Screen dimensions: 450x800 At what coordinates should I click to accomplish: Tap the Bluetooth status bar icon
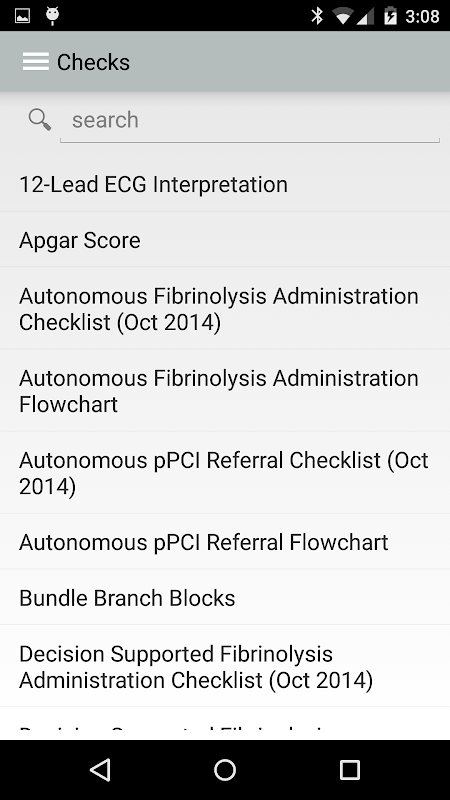pyautogui.click(x=317, y=16)
